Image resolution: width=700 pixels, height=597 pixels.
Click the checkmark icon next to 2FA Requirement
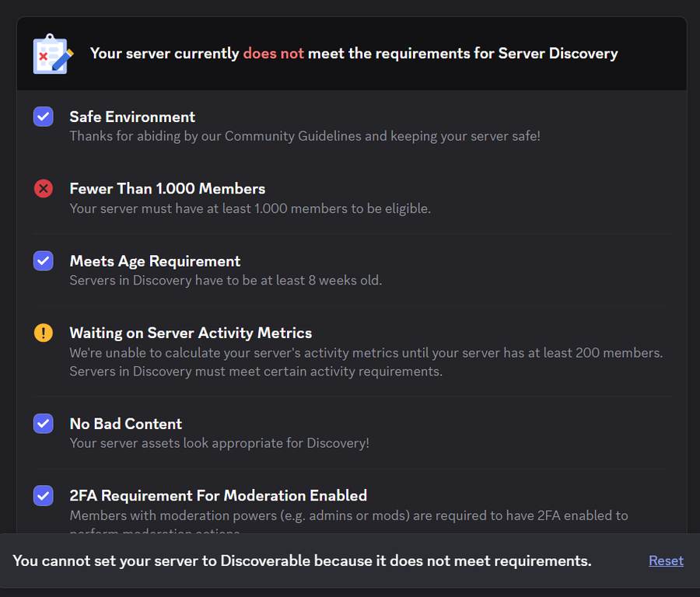(x=44, y=495)
